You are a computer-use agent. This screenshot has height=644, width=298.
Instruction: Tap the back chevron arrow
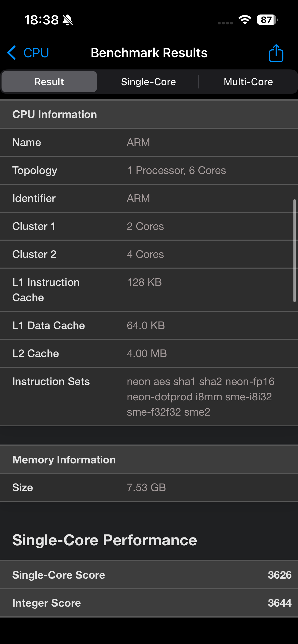coord(12,53)
